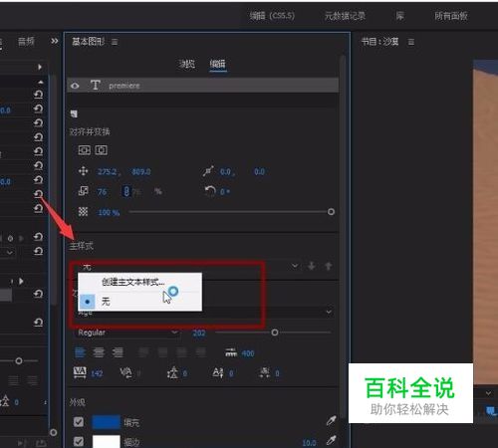Viewport: 498px width, 448px height.
Task: Click the leading icon
Action: point(172,372)
